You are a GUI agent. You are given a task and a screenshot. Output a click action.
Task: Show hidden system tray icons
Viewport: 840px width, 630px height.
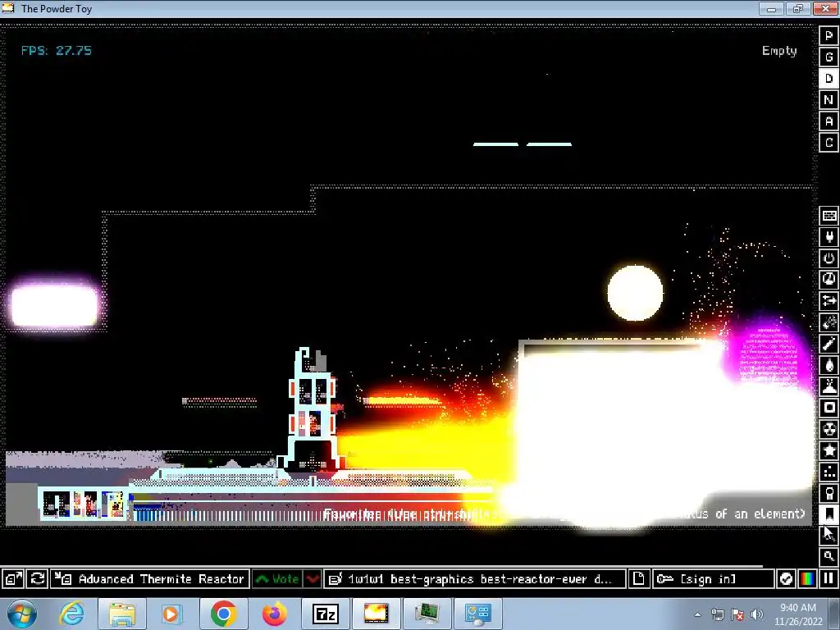[x=697, y=614]
